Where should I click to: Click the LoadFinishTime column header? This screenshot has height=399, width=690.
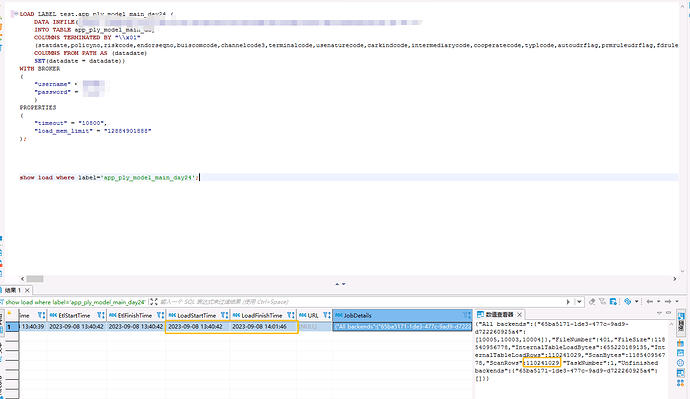pyautogui.click(x=263, y=315)
